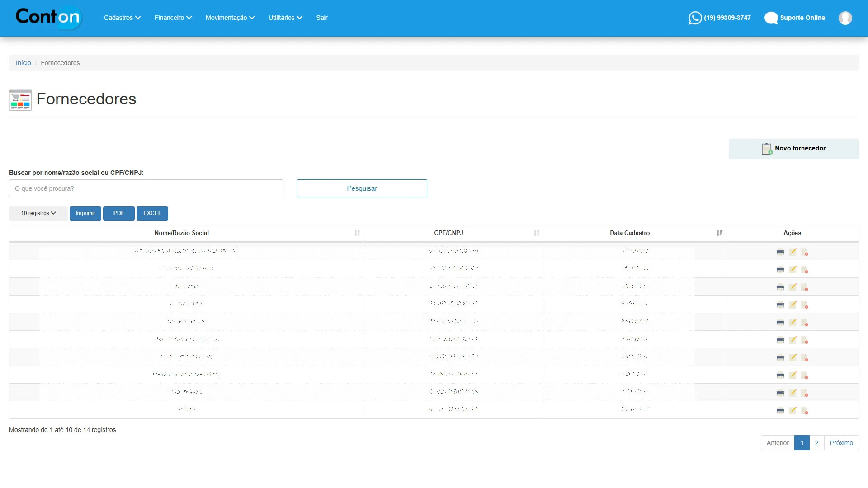Export the table with the EXCEL button
Viewport: 868px width, 488px height.
(x=152, y=213)
